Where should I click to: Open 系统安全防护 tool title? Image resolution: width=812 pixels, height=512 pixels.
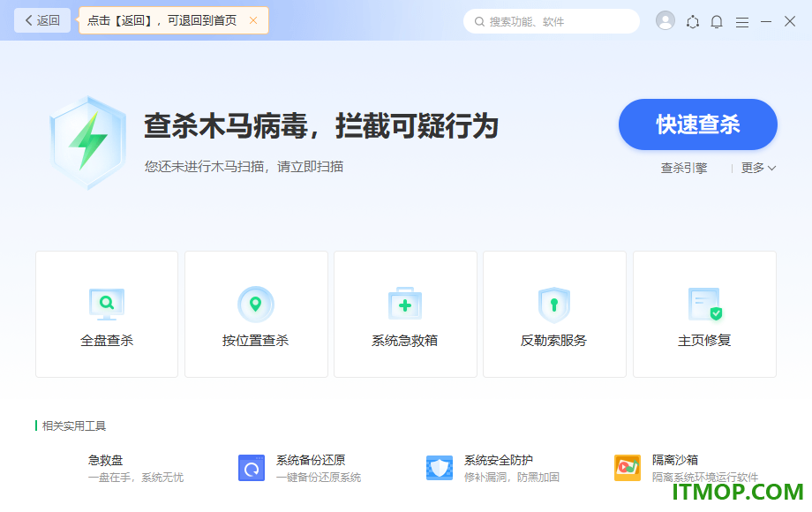(x=499, y=460)
